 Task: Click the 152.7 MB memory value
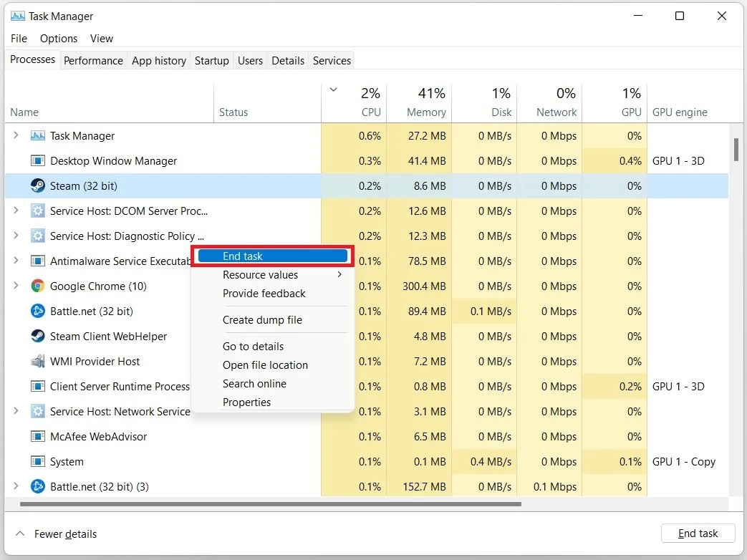coord(424,487)
